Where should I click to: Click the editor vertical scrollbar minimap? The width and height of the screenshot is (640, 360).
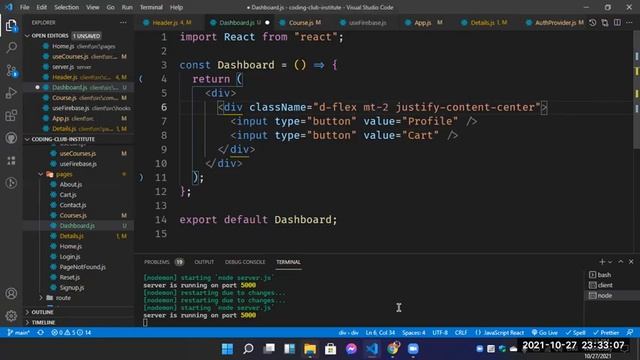coord(636,90)
